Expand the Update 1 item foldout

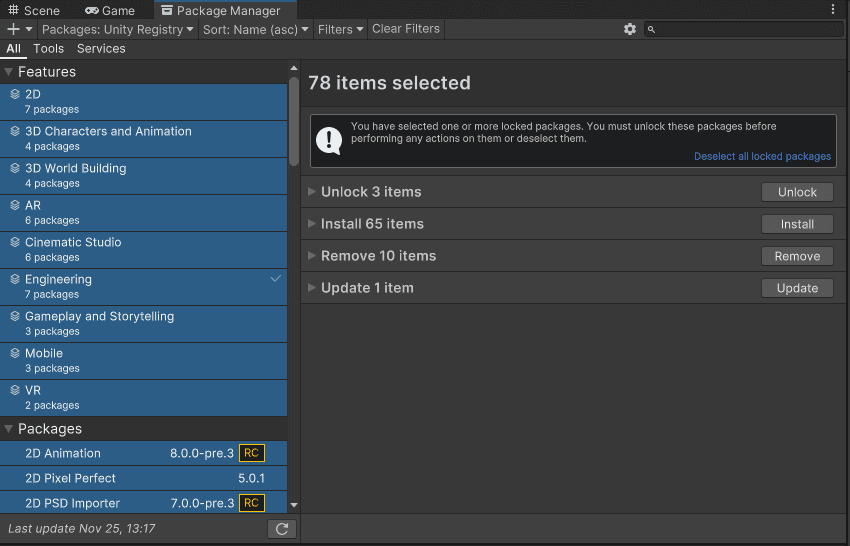[312, 287]
